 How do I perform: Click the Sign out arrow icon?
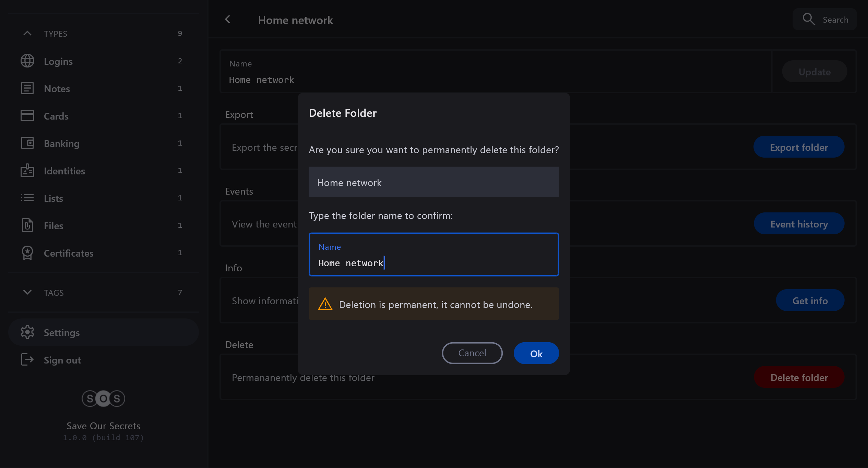click(x=27, y=360)
